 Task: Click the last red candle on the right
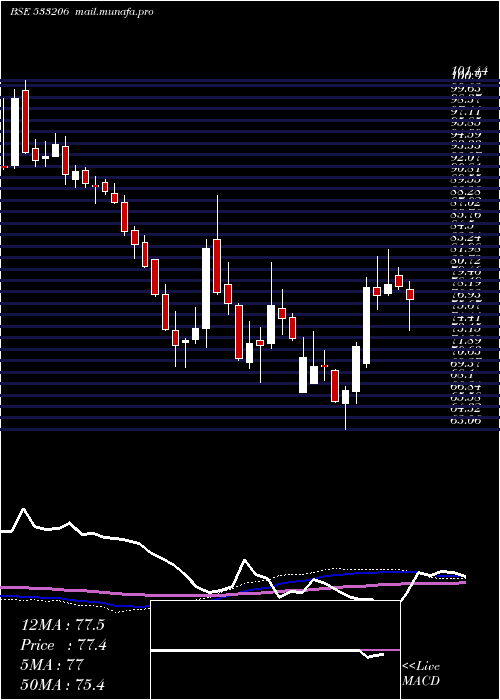click(409, 295)
